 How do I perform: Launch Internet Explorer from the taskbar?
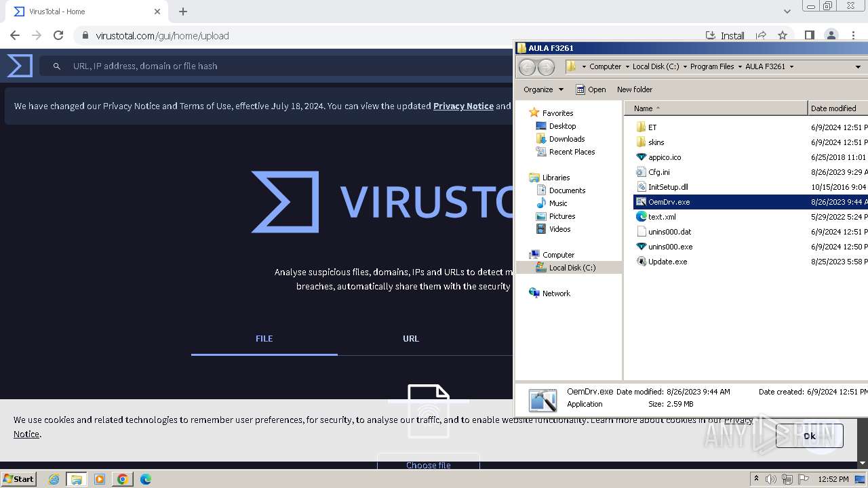(54, 479)
